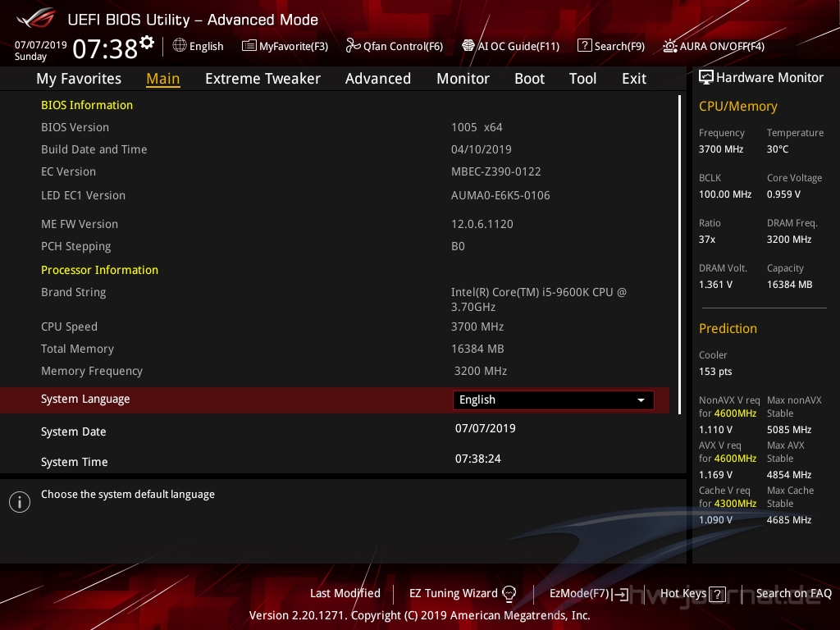Viewport: 840px width, 630px height.
Task: Click the globe language icon
Action: pos(180,46)
